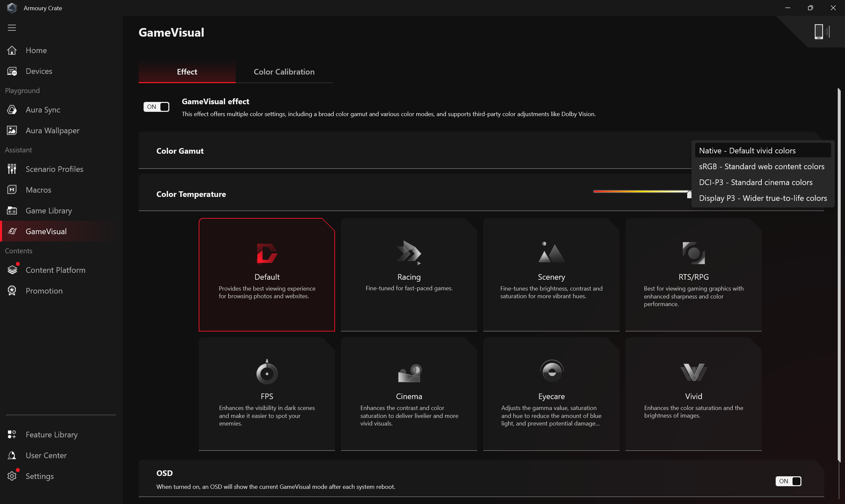Click the Aura Sync icon

[12, 110]
